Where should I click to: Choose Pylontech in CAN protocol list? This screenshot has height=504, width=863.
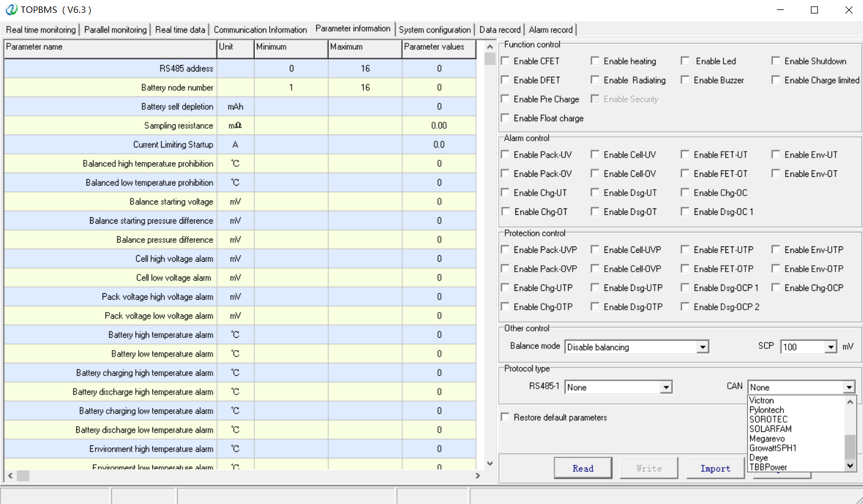pyautogui.click(x=766, y=410)
